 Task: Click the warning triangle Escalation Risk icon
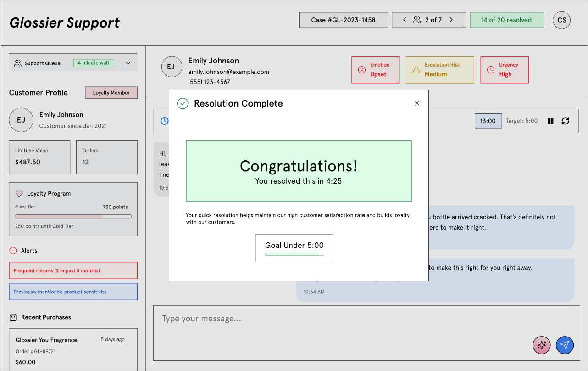(416, 70)
